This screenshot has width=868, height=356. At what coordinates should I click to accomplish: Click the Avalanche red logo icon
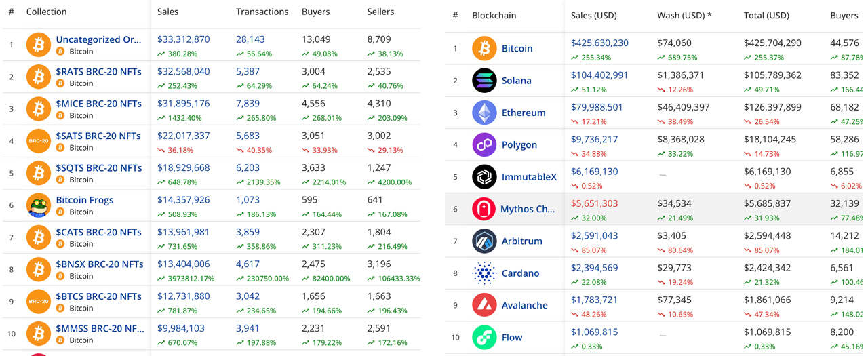[x=484, y=305]
